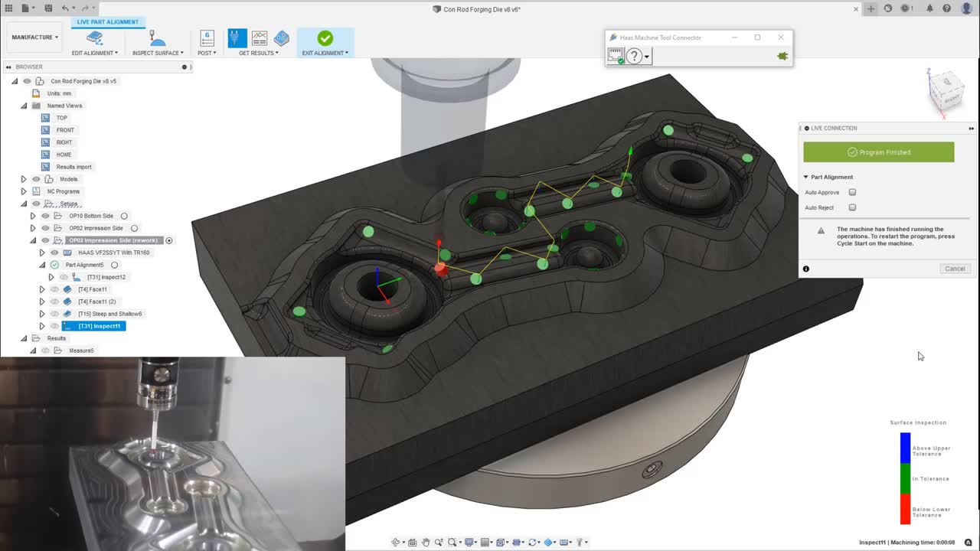This screenshot has height=551, width=980.
Task: Expand the Models node in the browser
Action: (x=23, y=178)
